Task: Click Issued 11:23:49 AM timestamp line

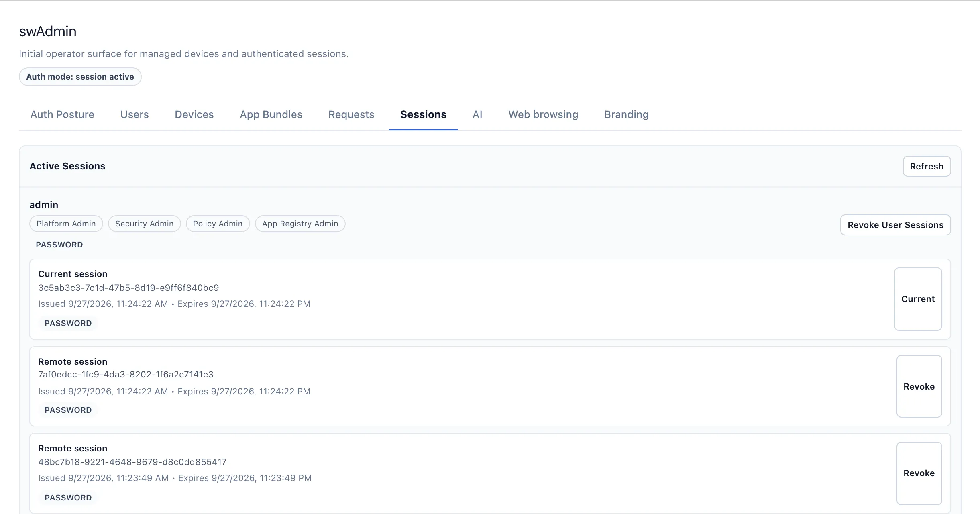Action: pyautogui.click(x=175, y=478)
